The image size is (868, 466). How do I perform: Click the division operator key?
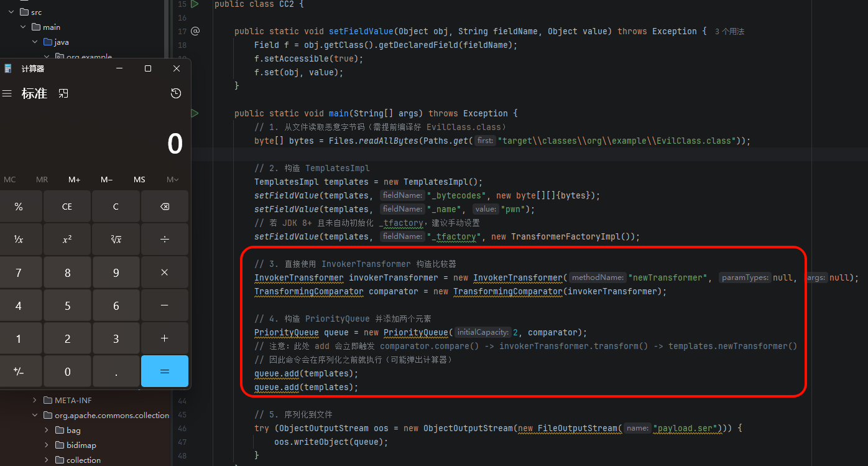coord(165,240)
